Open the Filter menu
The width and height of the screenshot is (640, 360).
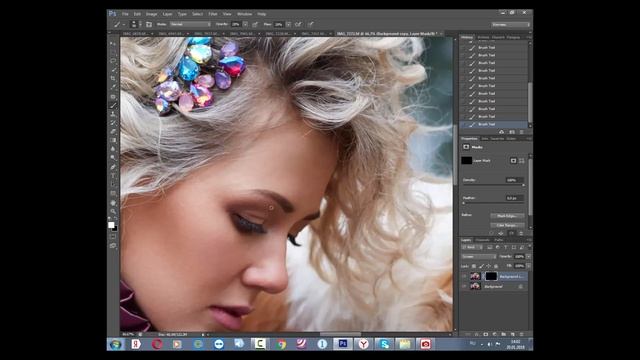click(213, 14)
